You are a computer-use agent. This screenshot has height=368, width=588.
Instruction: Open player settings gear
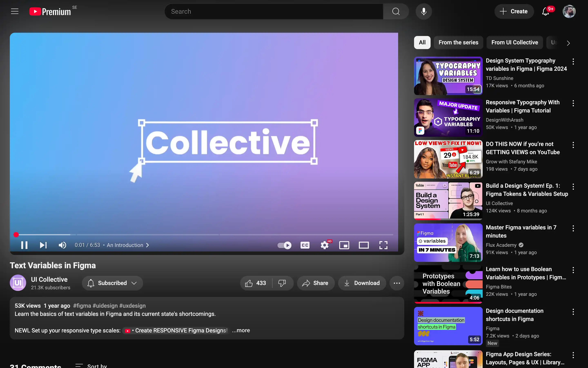325,245
